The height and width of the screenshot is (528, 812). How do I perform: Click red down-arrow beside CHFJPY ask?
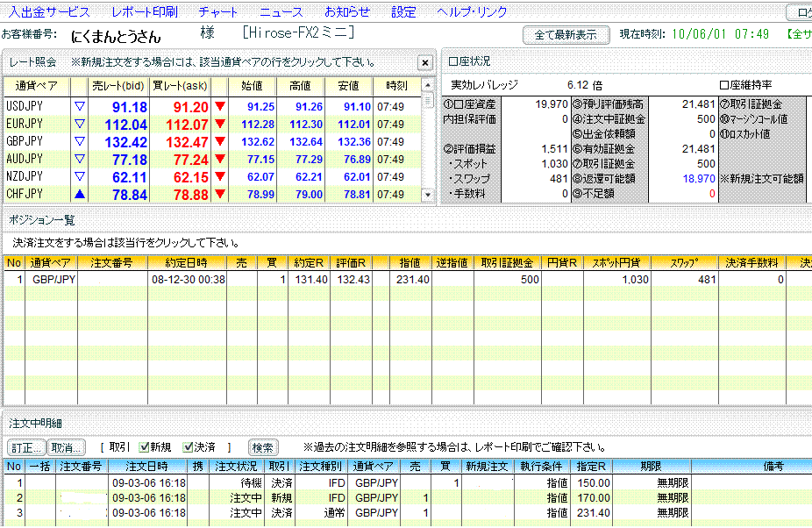point(219,194)
